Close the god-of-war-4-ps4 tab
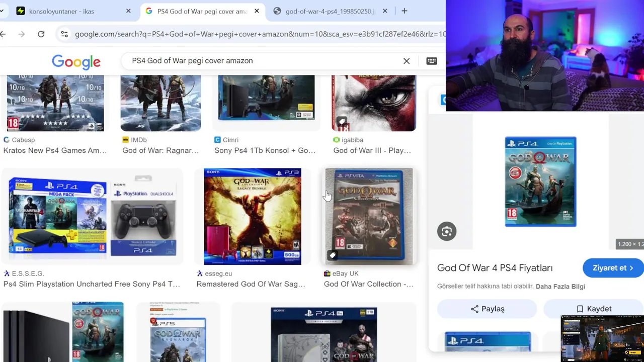 [x=385, y=11]
